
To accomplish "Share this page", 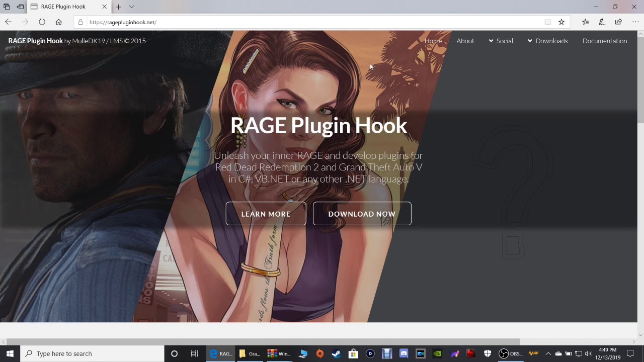I will click(618, 22).
